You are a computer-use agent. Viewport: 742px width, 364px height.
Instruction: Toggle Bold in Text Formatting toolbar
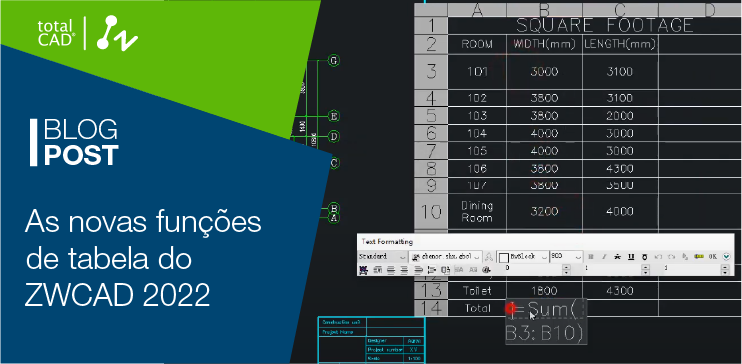coord(591,257)
